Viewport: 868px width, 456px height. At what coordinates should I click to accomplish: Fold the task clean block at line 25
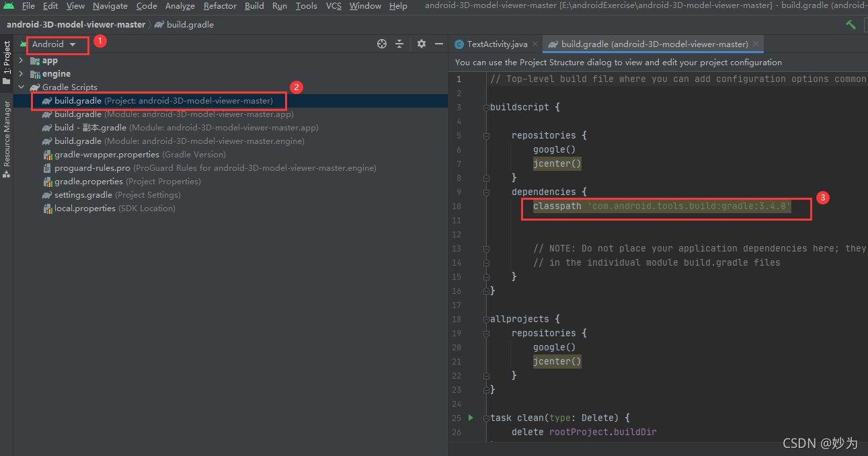[486, 418]
